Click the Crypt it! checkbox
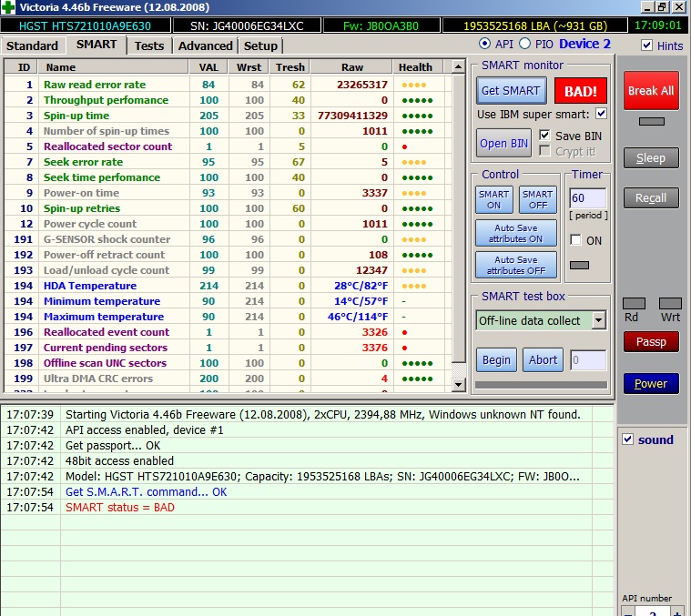 coord(544,151)
